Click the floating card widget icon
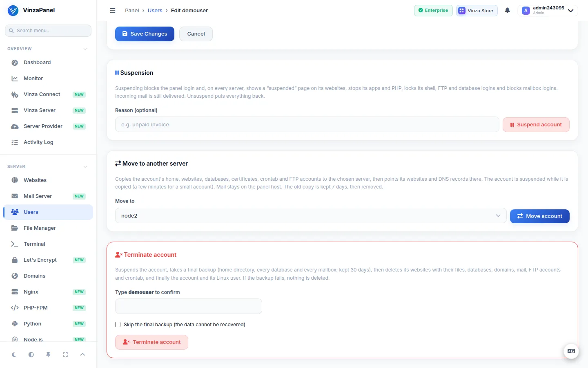Viewport: 588px width, 368px height. [571, 351]
